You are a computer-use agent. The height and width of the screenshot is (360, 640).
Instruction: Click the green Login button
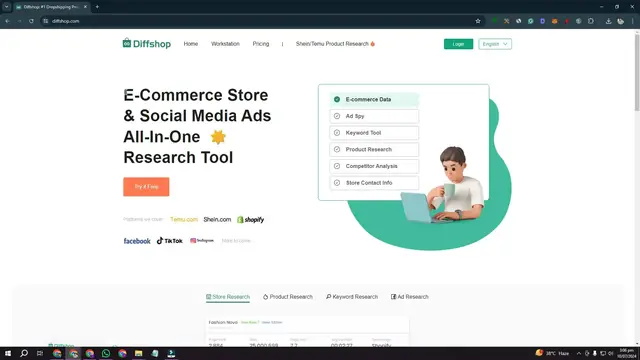(x=458, y=44)
